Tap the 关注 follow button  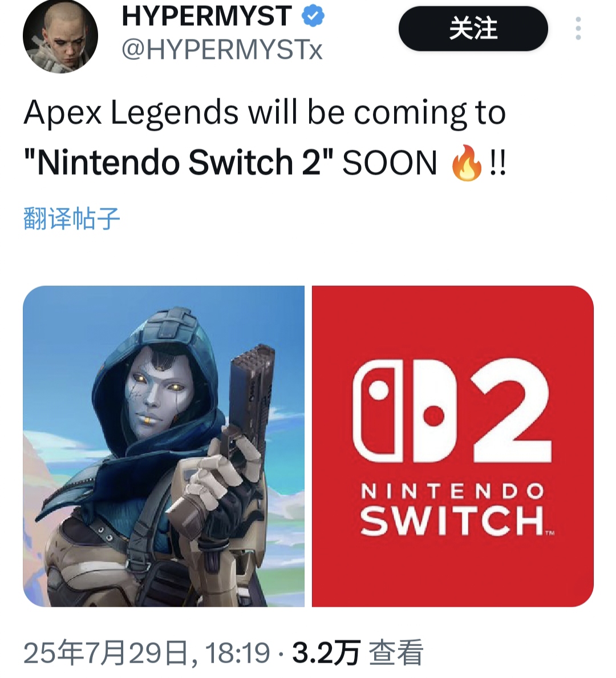[473, 29]
